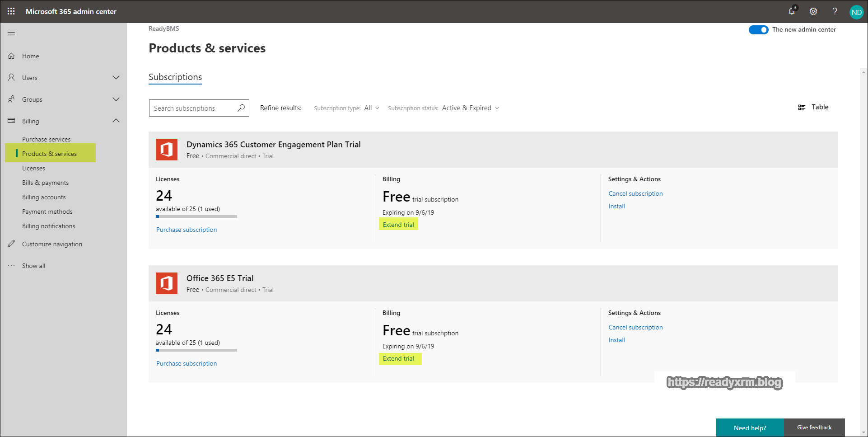Collapse the Billing navigation section
This screenshot has width=868, height=437.
click(116, 121)
